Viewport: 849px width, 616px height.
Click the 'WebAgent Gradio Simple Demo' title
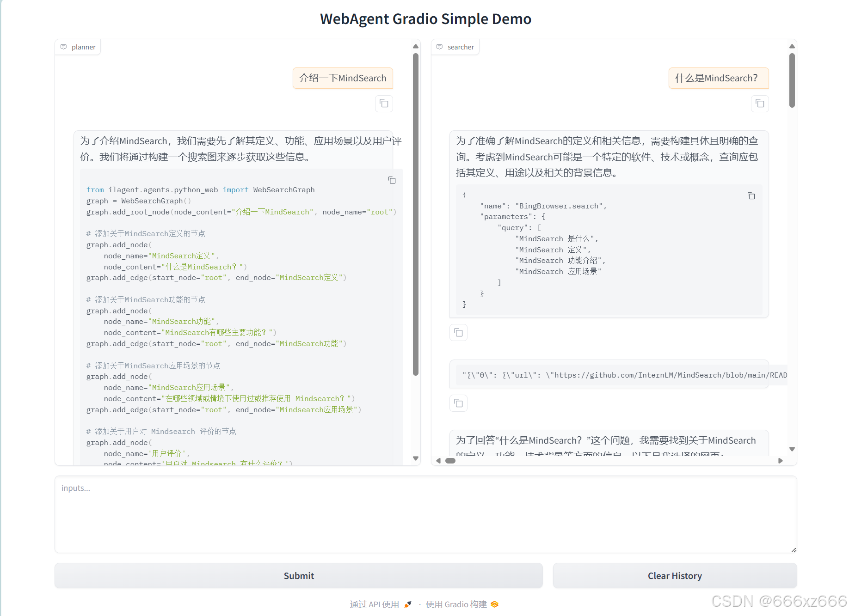pos(425,19)
